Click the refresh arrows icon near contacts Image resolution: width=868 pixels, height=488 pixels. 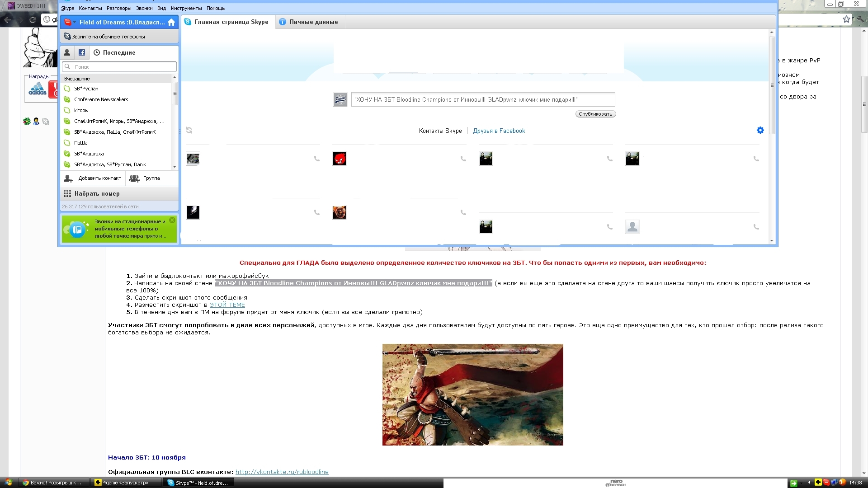189,130
